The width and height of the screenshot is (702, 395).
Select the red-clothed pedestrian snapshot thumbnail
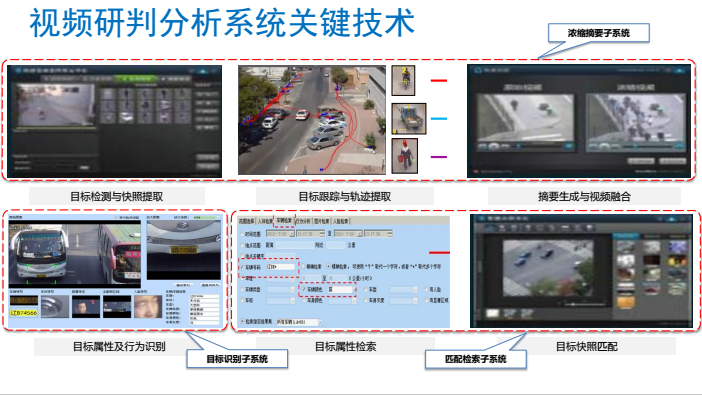(405, 156)
